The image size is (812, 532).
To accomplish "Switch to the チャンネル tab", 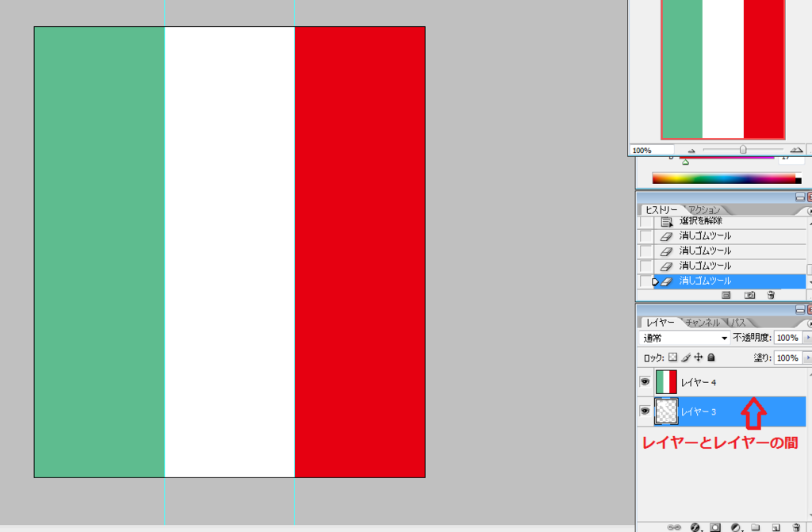I will click(703, 322).
